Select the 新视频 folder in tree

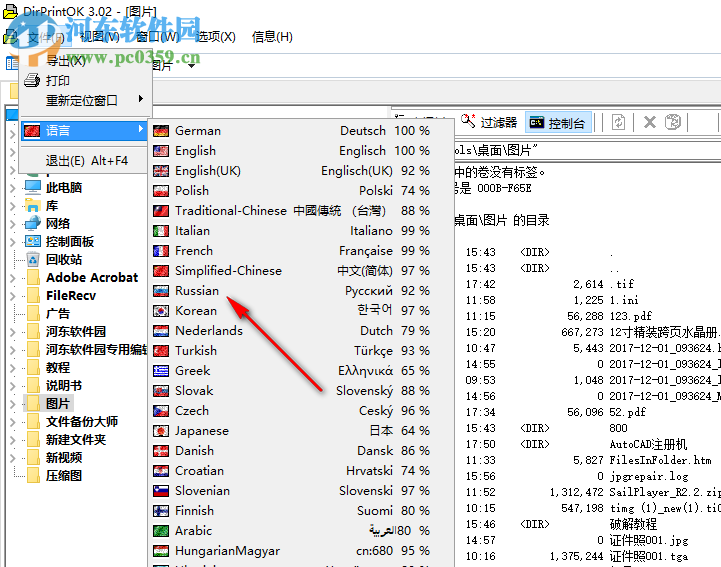(63, 458)
